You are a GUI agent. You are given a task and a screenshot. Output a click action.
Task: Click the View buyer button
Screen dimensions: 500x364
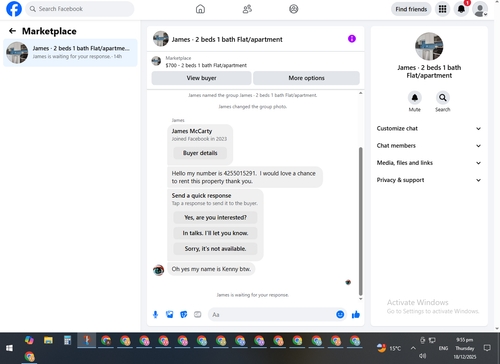pos(201,78)
